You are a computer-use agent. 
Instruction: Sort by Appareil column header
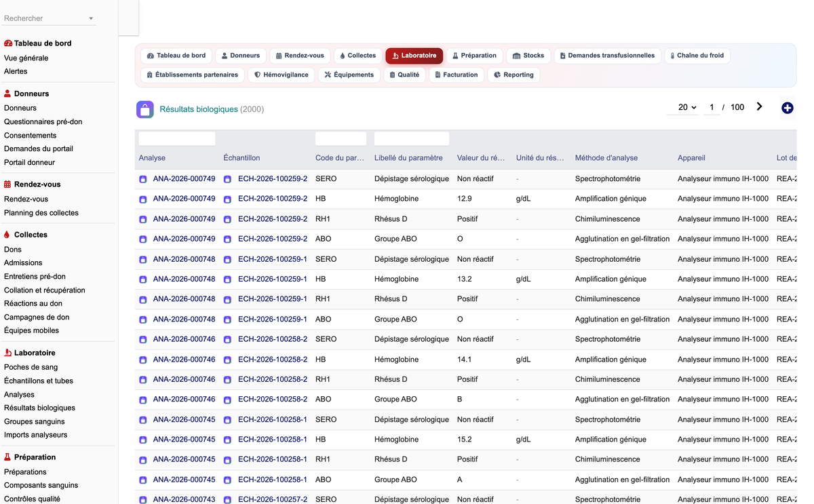pos(691,158)
